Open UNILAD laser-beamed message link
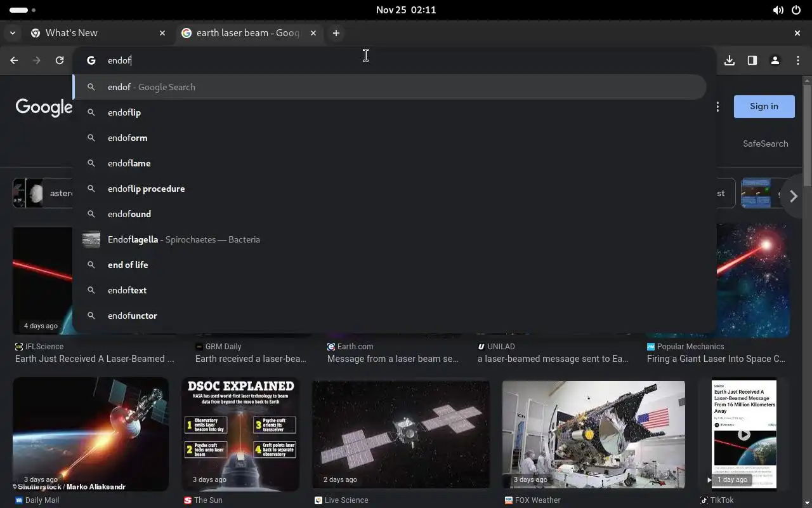The image size is (812, 508). [553, 359]
